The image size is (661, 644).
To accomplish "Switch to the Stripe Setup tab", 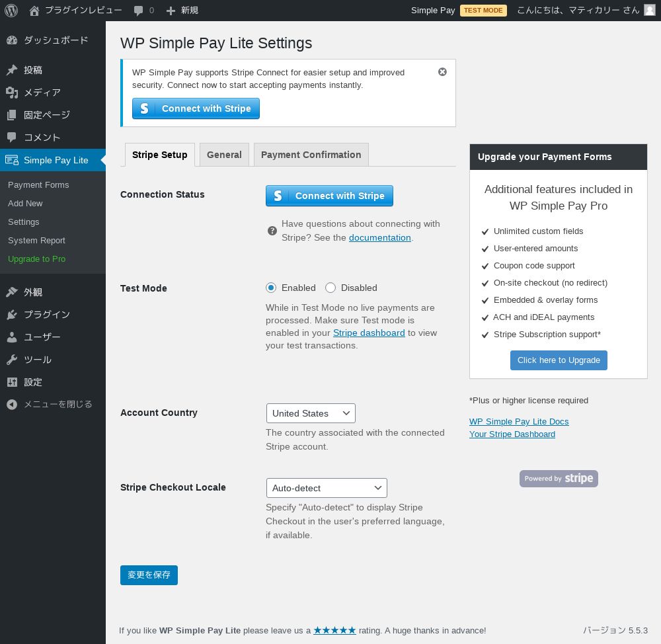I will tap(160, 155).
